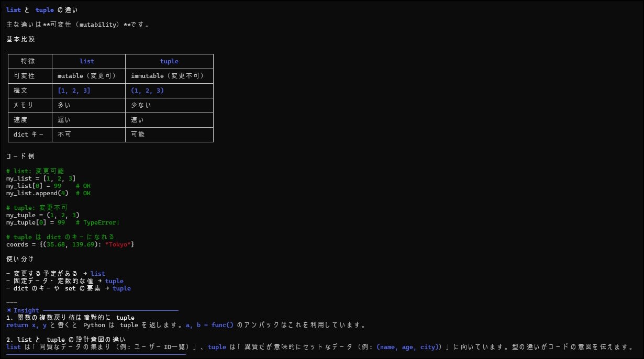Select the syntax example "[1, 2, 3]" cell

point(74,90)
